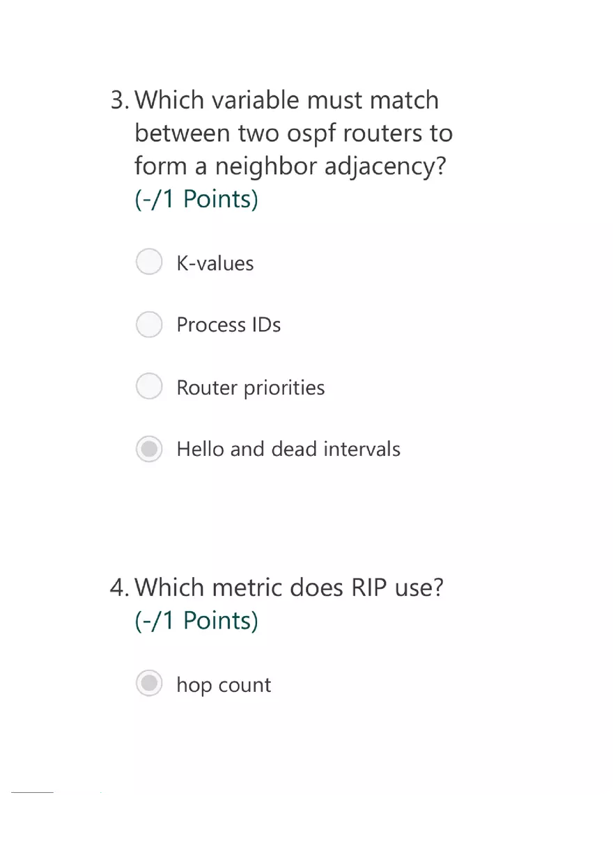Click the question 3 heading line 'Which variable must match'
Viewport: 613px width, 868px height.
[287, 100]
